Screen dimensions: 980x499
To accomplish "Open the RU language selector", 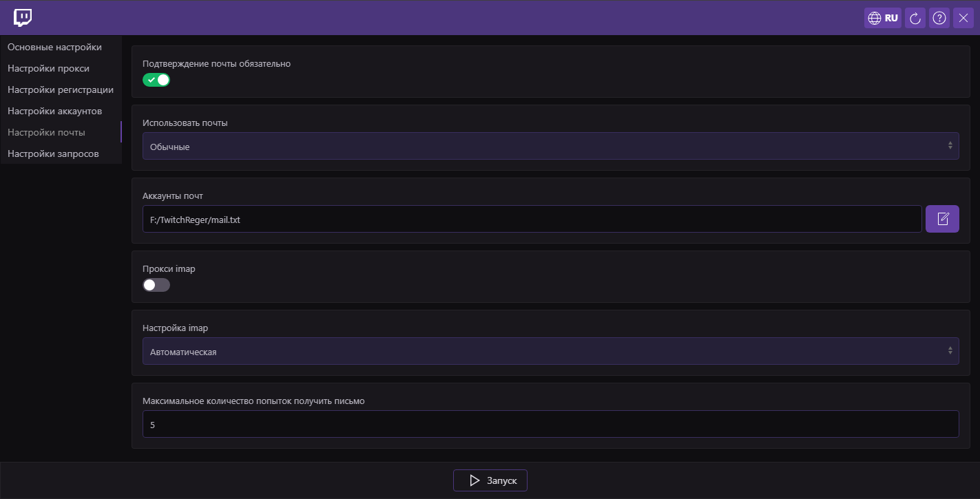I will point(883,19).
